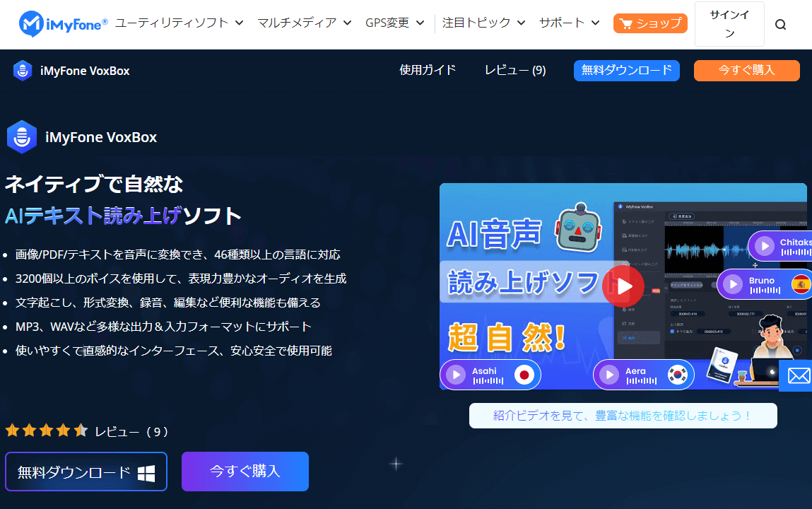Image resolution: width=812 pixels, height=509 pixels.
Task: Click the video thumbnail preview
Action: (x=623, y=286)
